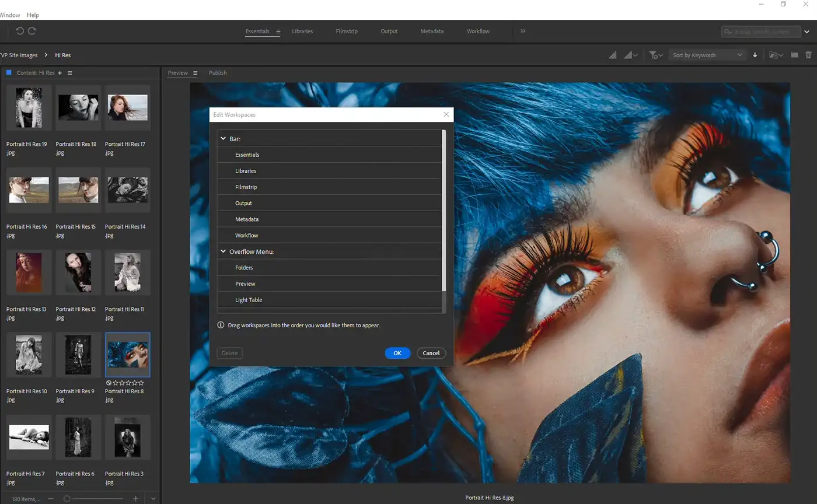Switch to the Publish panel tab
817x504 pixels.
click(218, 73)
